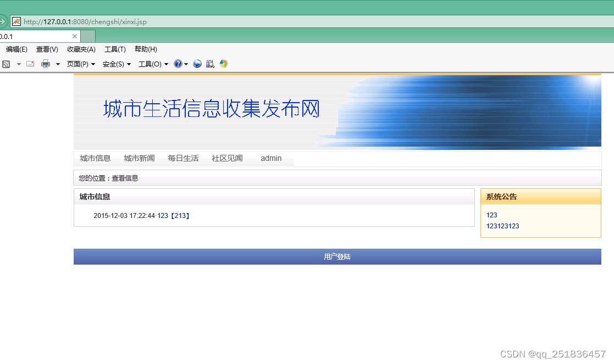614x364 pixels.
Task: Open the 收藏夹(A) menu
Action: pyautogui.click(x=81, y=49)
